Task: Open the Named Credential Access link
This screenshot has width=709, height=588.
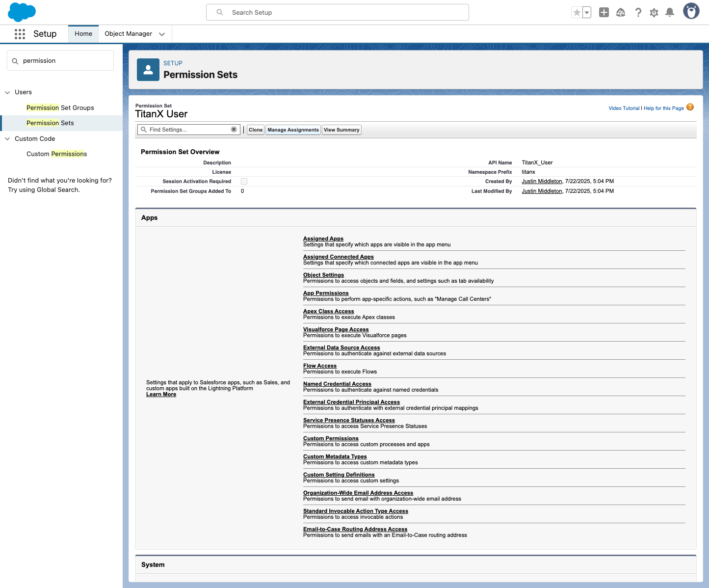Action: 337,384
